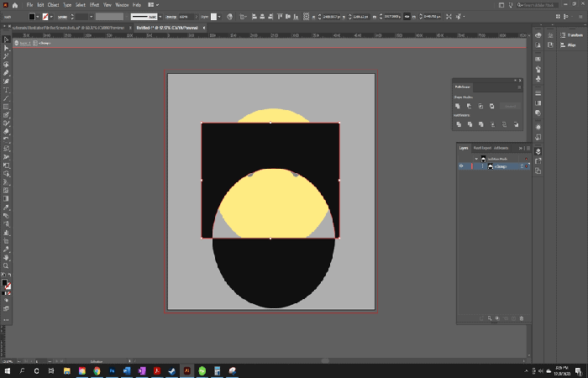
Task: Expand Layers panel extra tabs chevron
Action: (520, 148)
